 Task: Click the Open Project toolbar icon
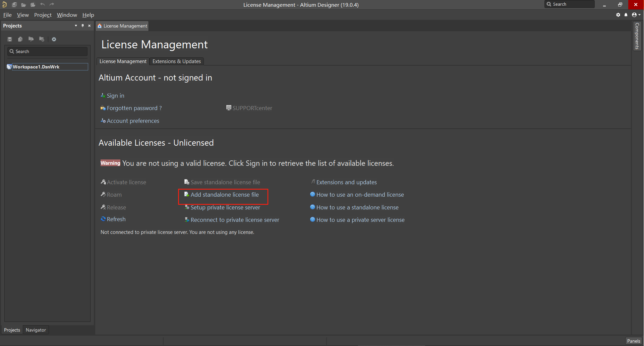pyautogui.click(x=33, y=5)
